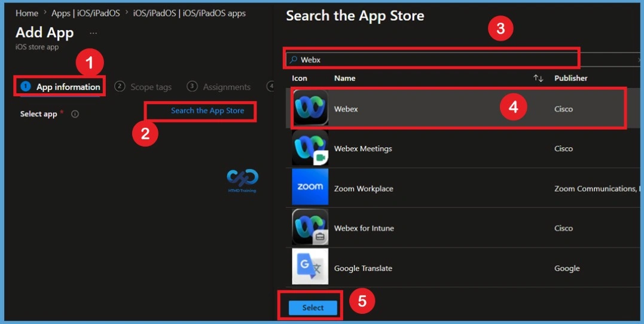644x324 pixels.
Task: Open the Apps | iOS/iPadOS breadcrumb
Action: [86, 13]
